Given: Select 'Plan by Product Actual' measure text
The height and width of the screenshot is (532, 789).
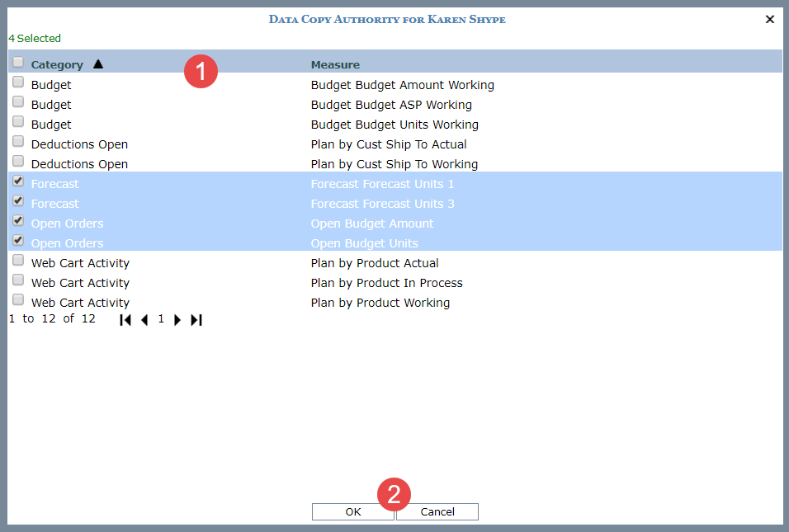Looking at the screenshot, I should (375, 263).
